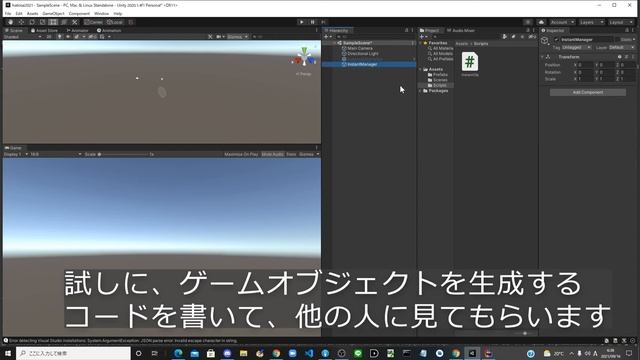Click the Project panel add (+) button

423,37
